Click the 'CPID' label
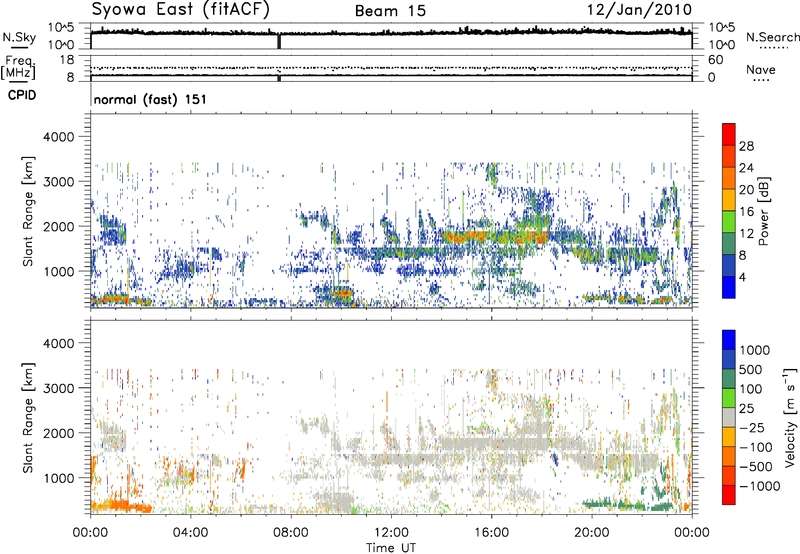 (22, 95)
